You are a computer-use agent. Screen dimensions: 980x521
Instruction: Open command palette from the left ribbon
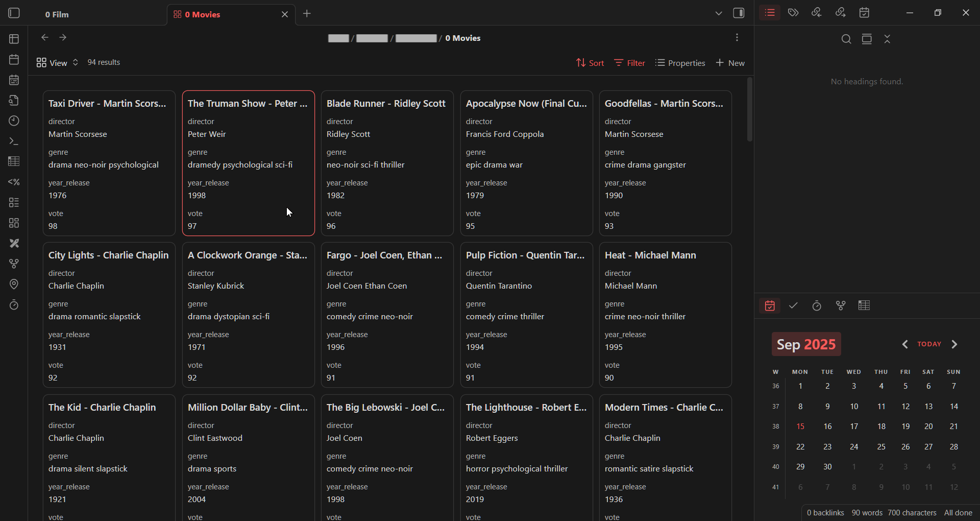(x=14, y=141)
